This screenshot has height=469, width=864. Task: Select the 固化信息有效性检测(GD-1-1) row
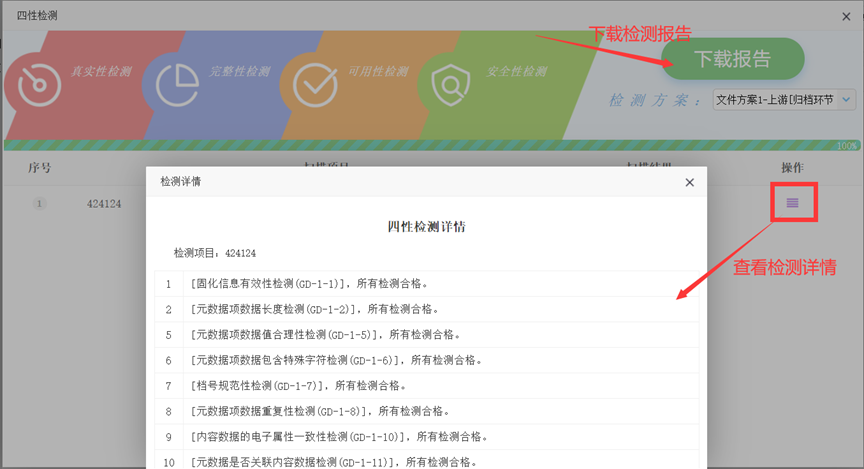click(x=427, y=284)
